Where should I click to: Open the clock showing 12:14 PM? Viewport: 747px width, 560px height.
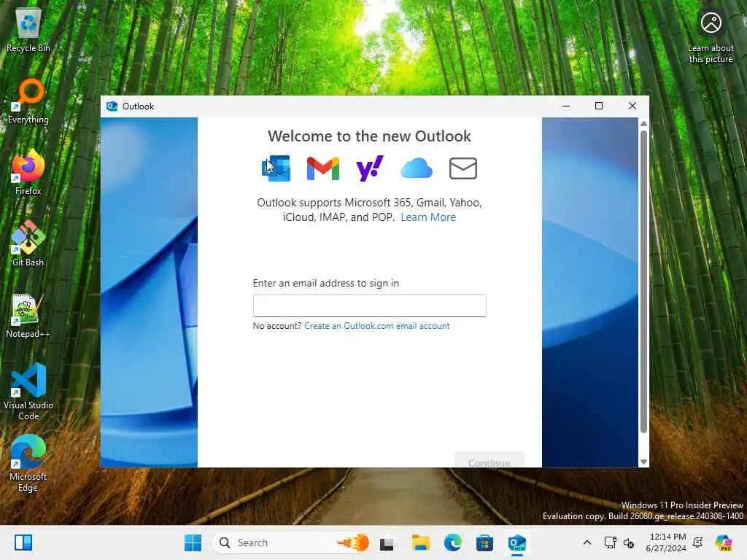[x=666, y=542]
